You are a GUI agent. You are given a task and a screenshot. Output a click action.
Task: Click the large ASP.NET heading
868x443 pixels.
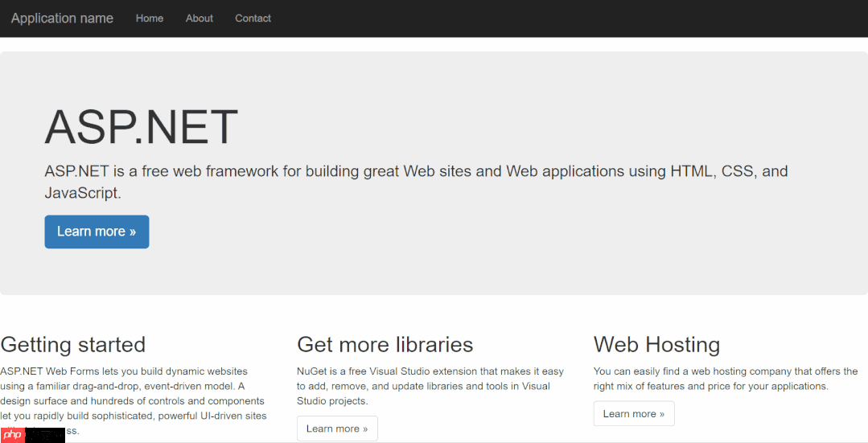[141, 127]
